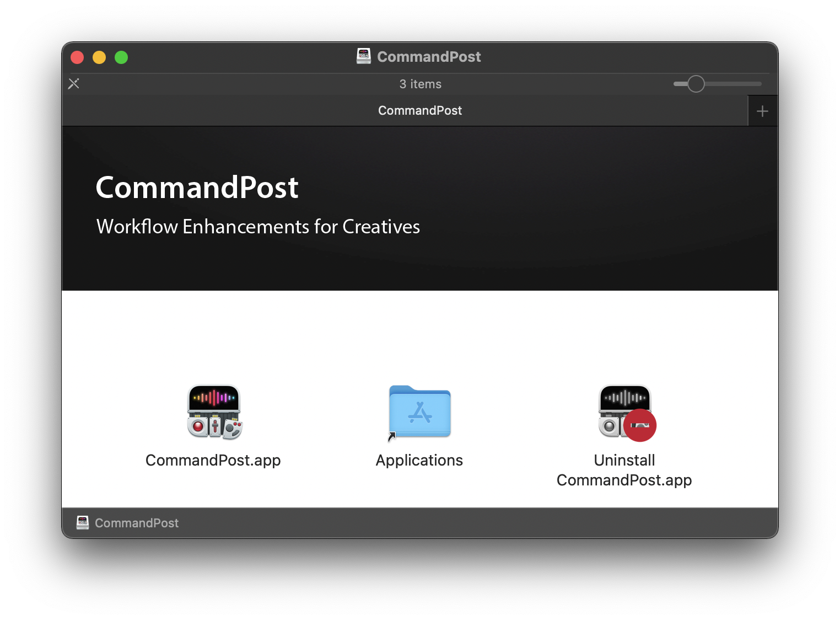Click the disk icon in the title bar

click(364, 56)
